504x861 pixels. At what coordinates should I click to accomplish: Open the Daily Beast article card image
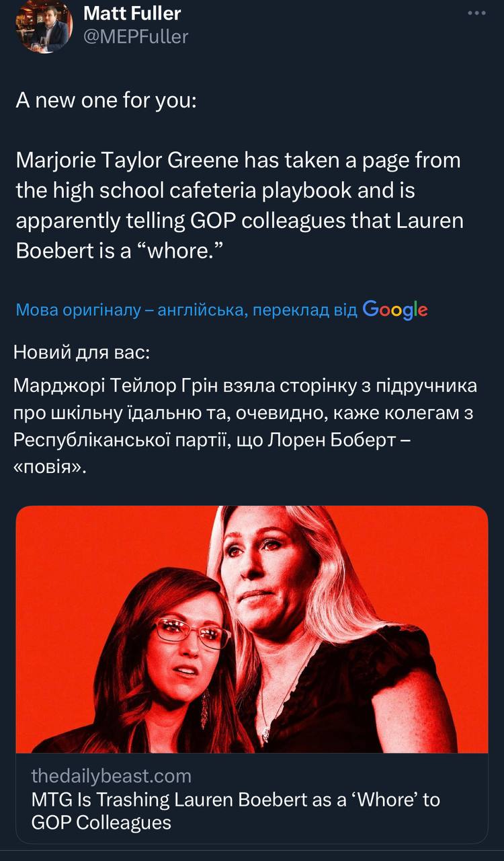252,629
